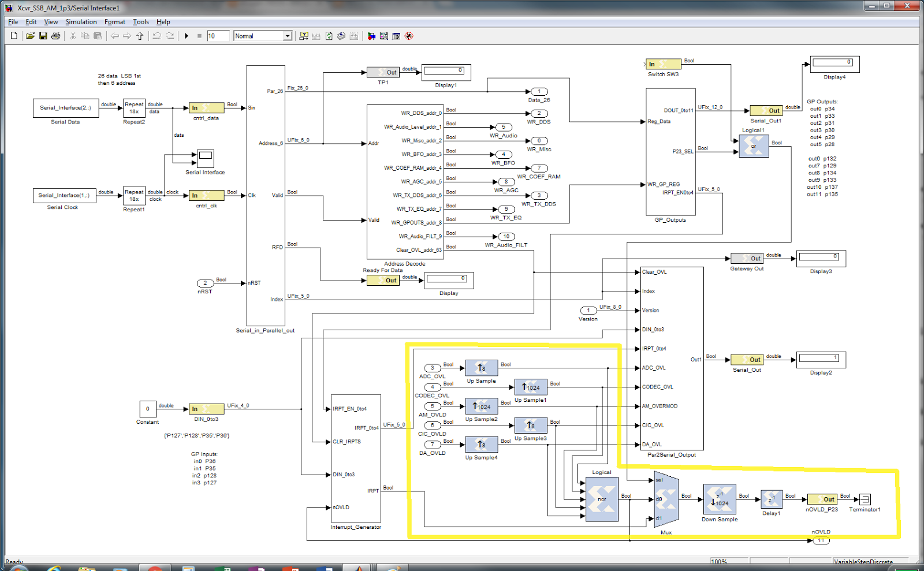Open the Format menu
The width and height of the screenshot is (924, 571).
click(x=115, y=22)
